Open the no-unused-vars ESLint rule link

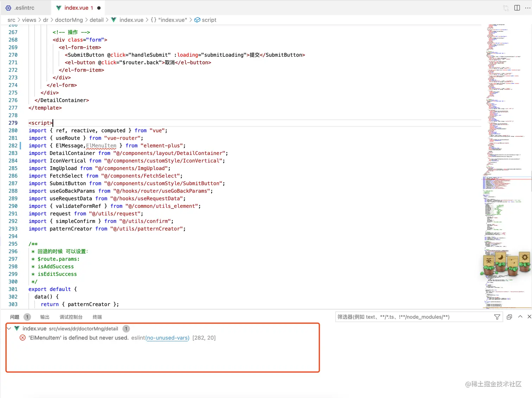click(167, 338)
